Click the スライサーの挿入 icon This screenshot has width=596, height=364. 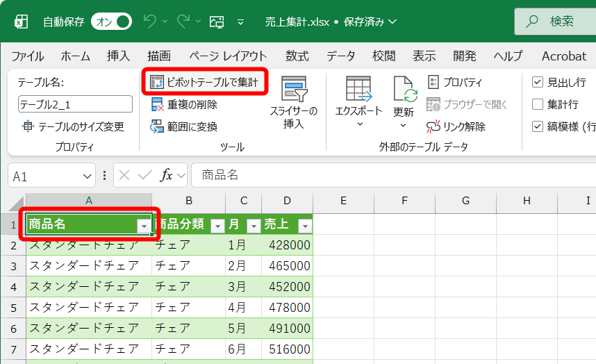293,90
